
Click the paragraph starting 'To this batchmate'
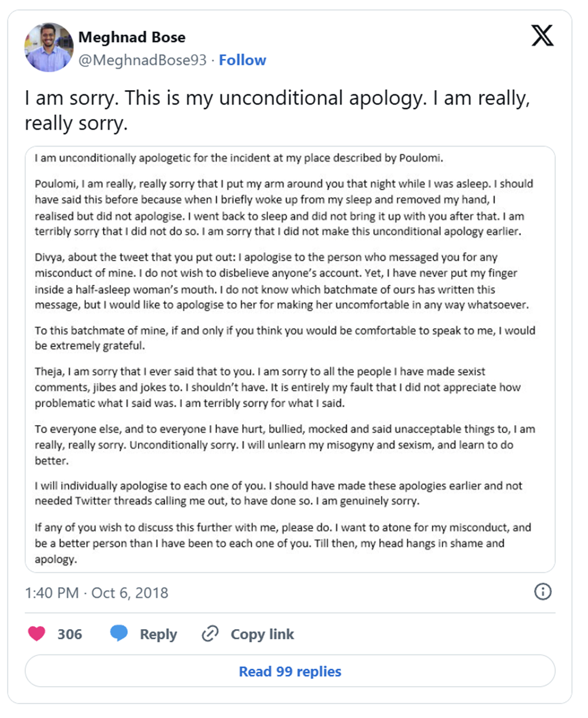click(285, 338)
